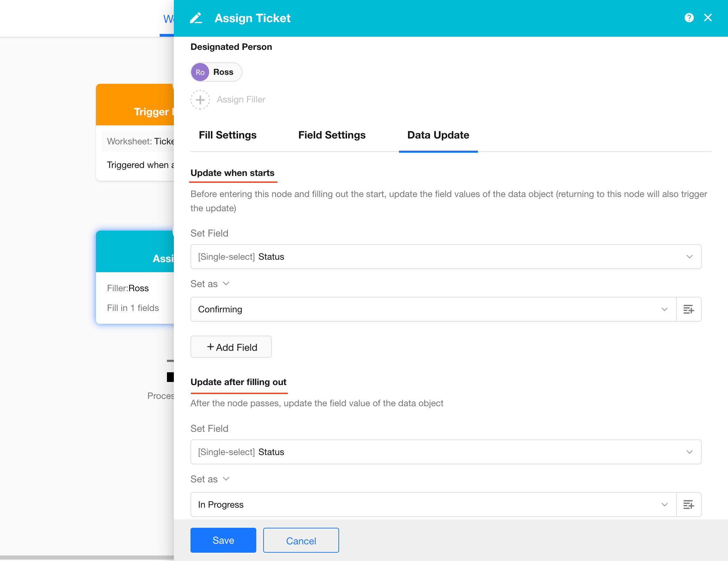728x561 pixels.
Task: Close the Assign Ticket panel
Action: [708, 18]
